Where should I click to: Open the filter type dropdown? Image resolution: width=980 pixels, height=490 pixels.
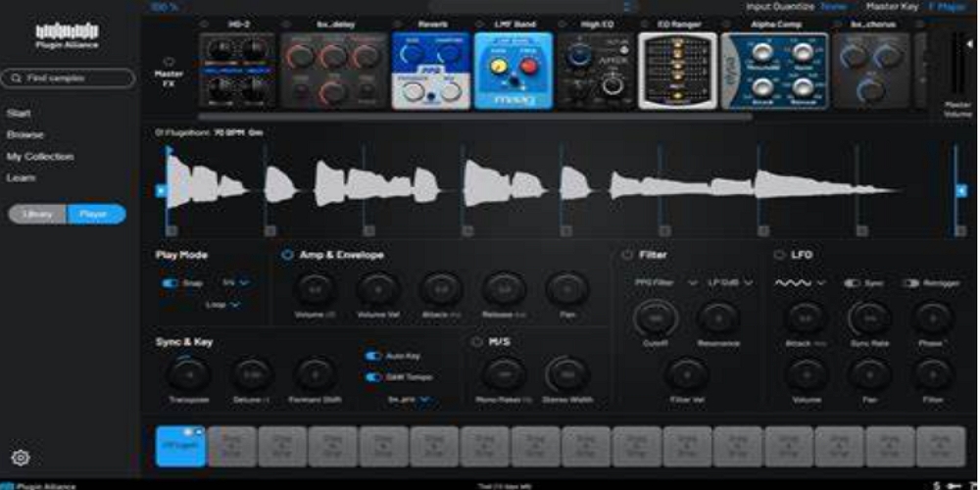[x=665, y=283]
